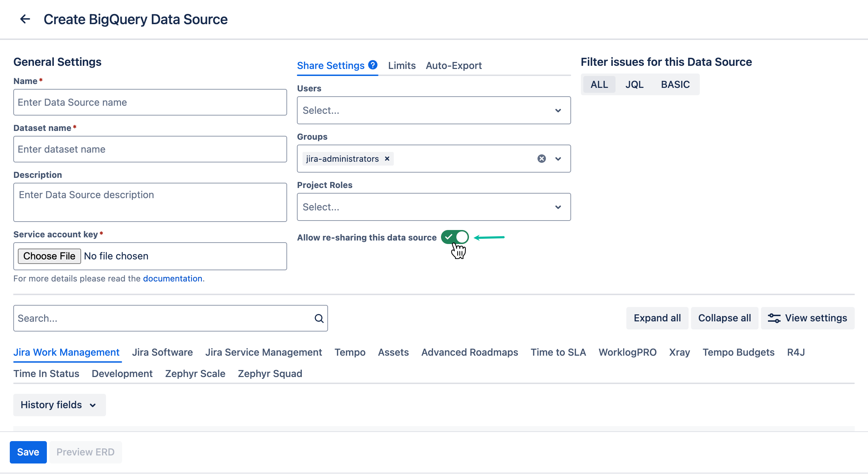Click the documentation link icon text
This screenshot has width=868, height=474.
[173, 278]
